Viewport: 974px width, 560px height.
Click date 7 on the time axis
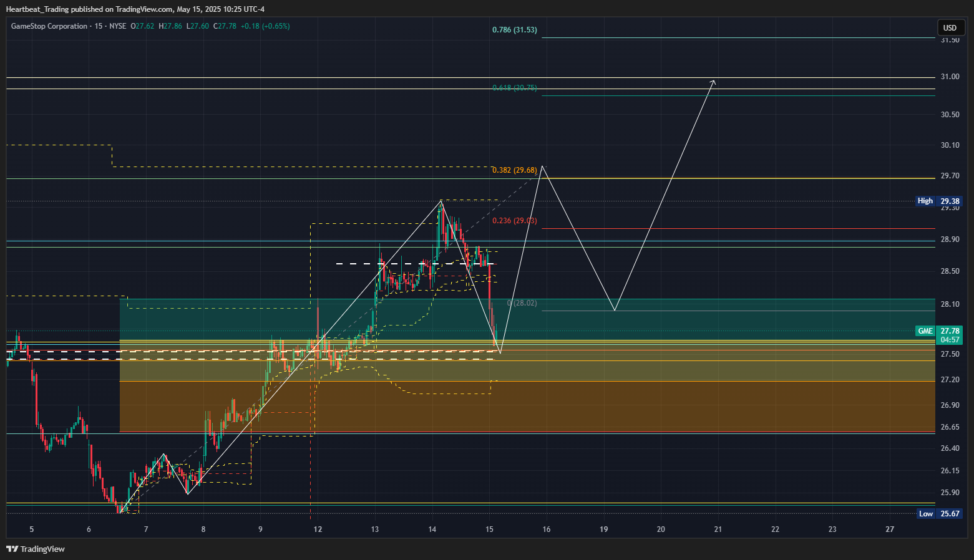coord(146,529)
